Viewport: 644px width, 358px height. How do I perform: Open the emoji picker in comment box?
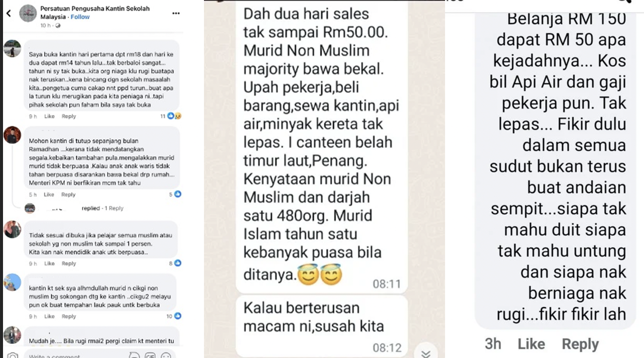pyautogui.click(x=166, y=355)
